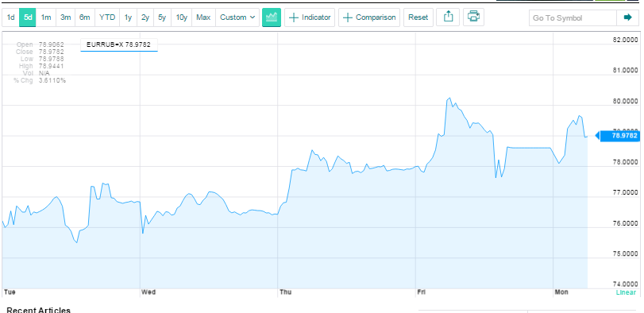Focus the Go To Symbol field
Image resolution: width=644 pixels, height=313 pixels.
[x=573, y=17]
